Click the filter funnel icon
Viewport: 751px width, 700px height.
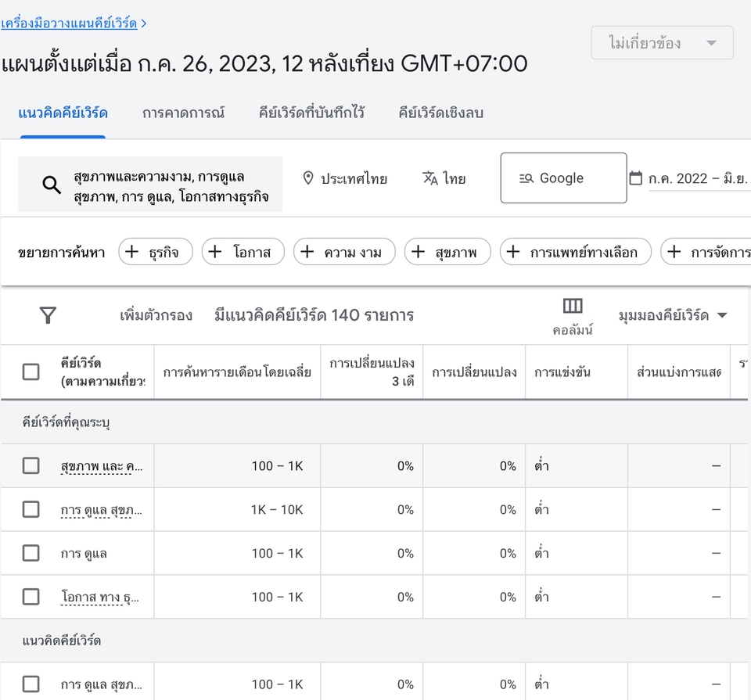point(48,315)
